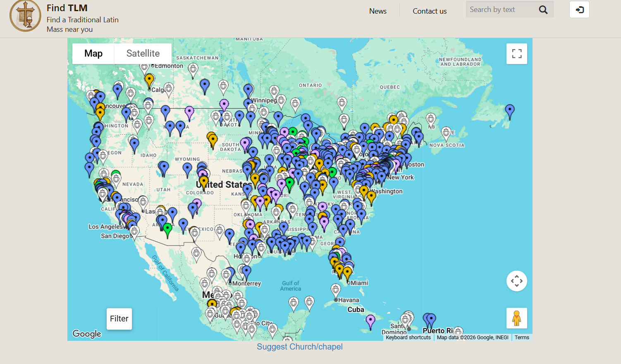Open the News page
The height and width of the screenshot is (364, 621).
[x=378, y=11]
